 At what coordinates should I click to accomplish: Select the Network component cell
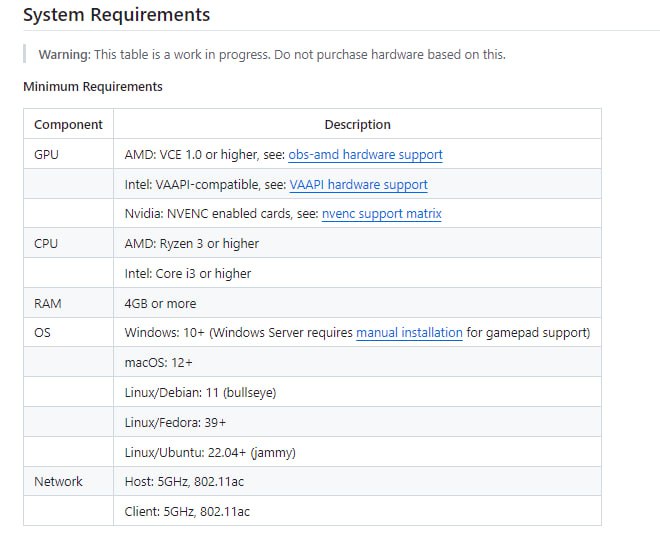(x=58, y=482)
